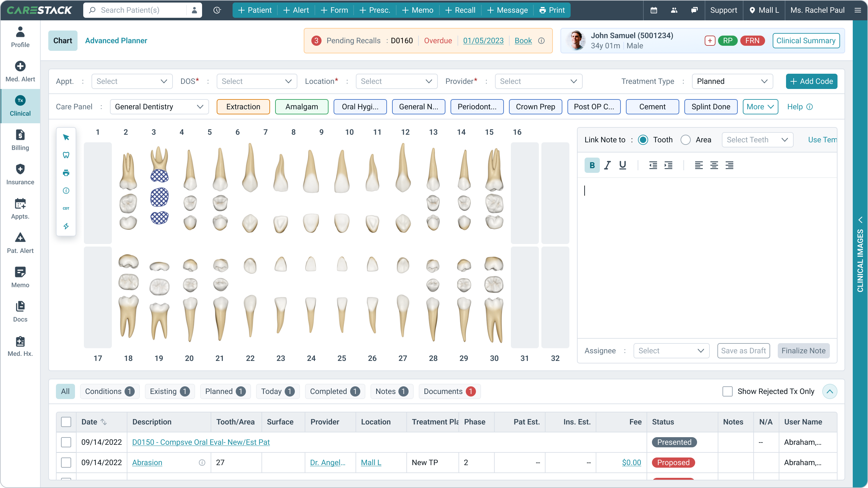Open Pat. Alert in sidebar
Image resolution: width=868 pixels, height=488 pixels.
coord(20,243)
